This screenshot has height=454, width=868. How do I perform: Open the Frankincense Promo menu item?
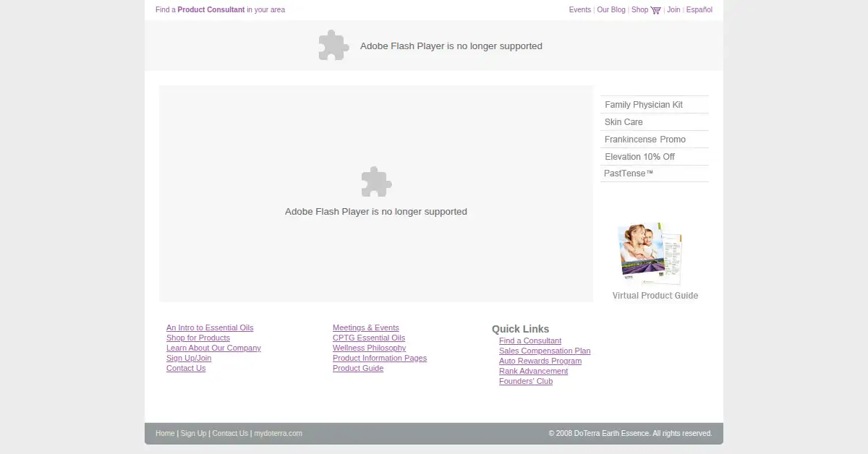pos(655,140)
